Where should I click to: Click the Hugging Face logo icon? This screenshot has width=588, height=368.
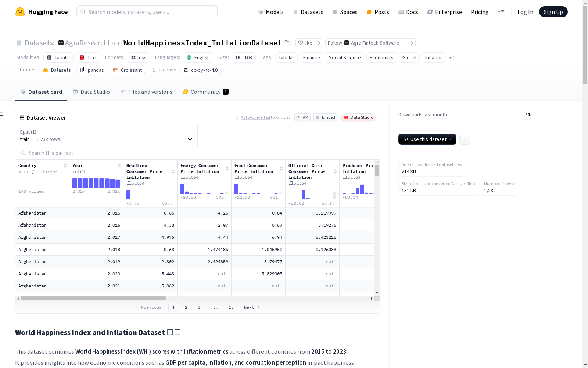20,12
